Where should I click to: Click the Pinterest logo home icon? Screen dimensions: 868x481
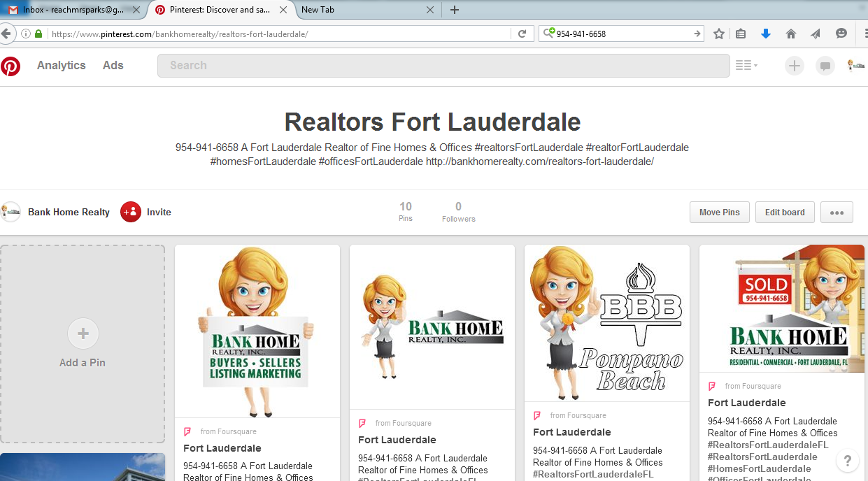10,66
